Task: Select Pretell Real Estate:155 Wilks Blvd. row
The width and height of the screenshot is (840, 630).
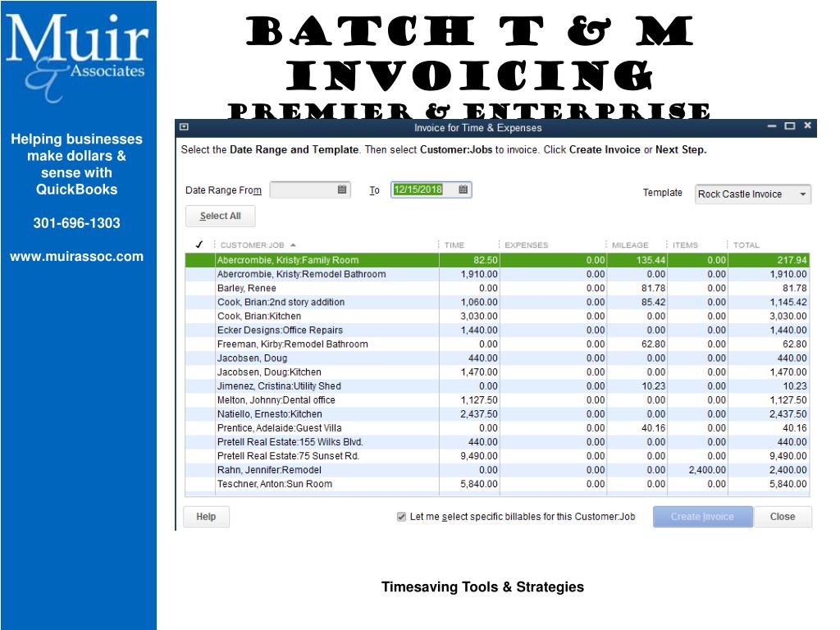Action: tap(497, 442)
